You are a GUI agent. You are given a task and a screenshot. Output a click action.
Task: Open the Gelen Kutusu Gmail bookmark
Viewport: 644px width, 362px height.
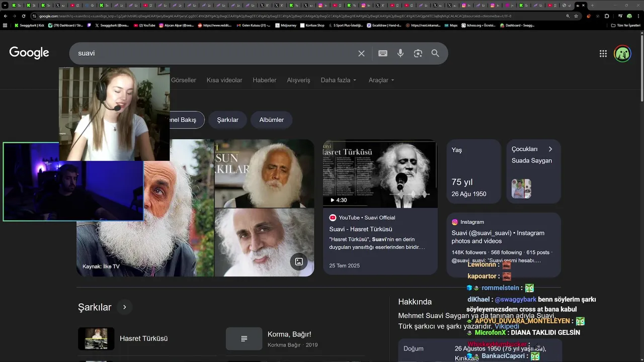pos(253,25)
